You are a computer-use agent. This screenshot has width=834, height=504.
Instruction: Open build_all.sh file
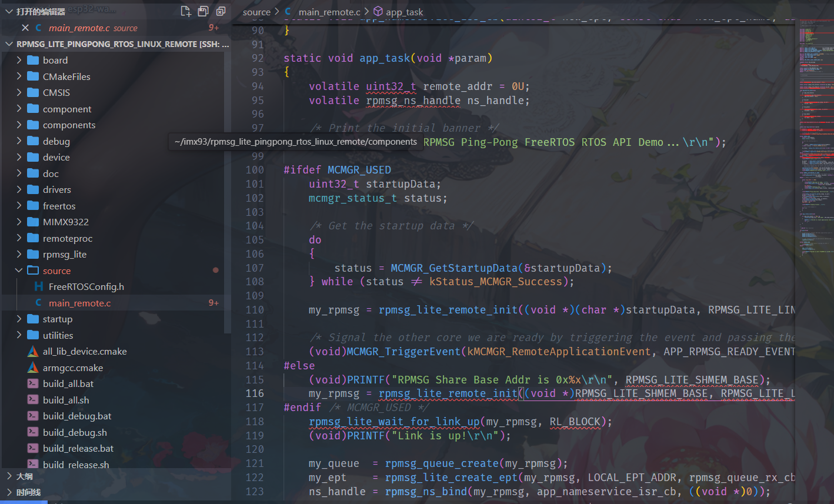(66, 400)
